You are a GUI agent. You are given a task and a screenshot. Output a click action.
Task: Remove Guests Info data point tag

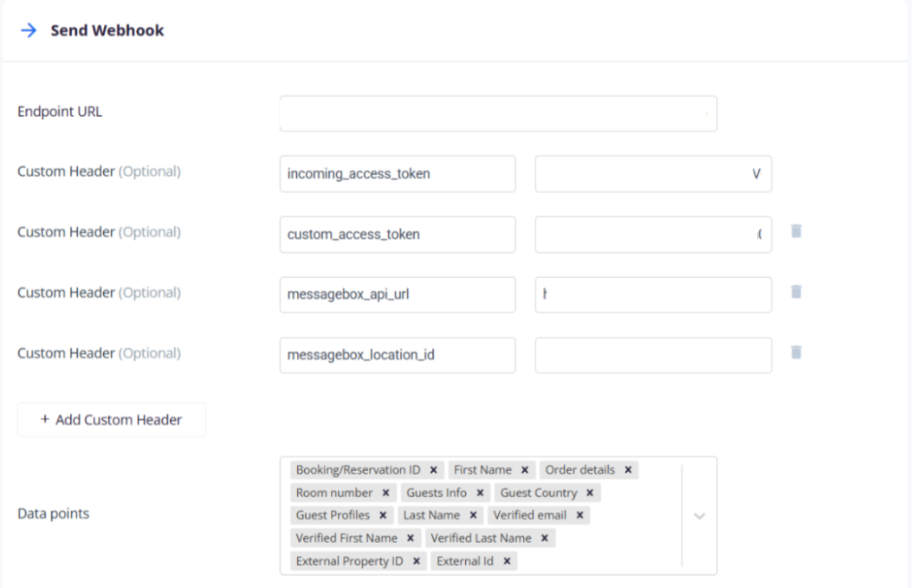click(480, 493)
